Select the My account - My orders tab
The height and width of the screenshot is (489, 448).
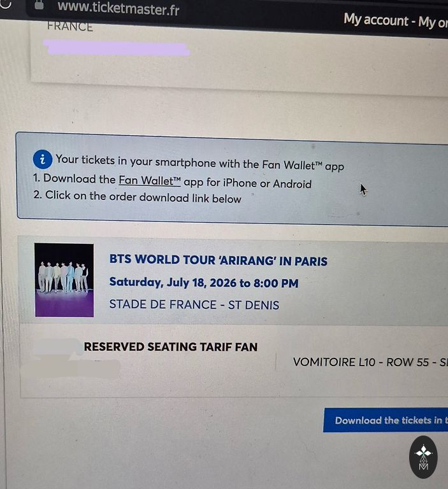(396, 21)
